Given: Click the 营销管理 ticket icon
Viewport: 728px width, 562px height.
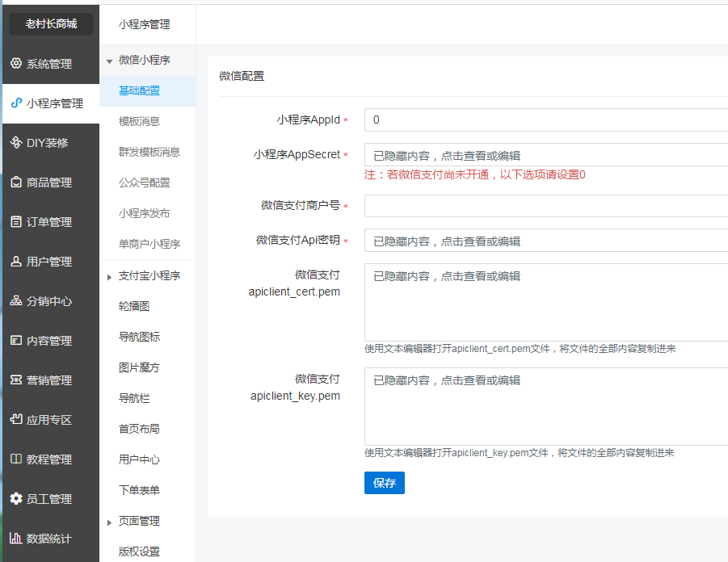Looking at the screenshot, I should pyautogui.click(x=16, y=380).
